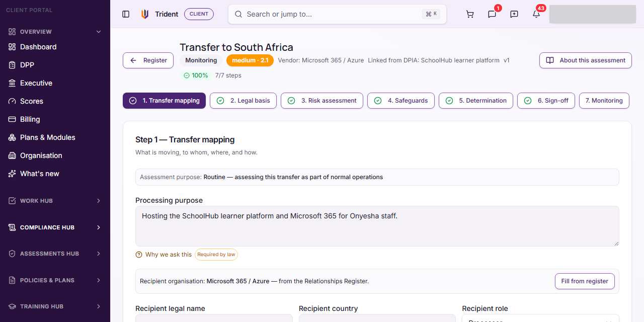Image resolution: width=644 pixels, height=322 pixels.
Task: Collapse the Overview section chevron
Action: 99,32
